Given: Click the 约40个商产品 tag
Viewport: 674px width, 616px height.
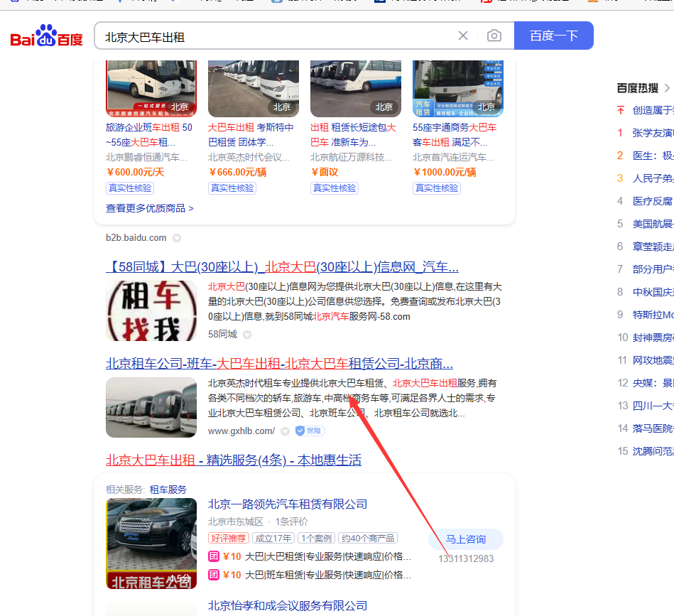Looking at the screenshot, I should (368, 538).
